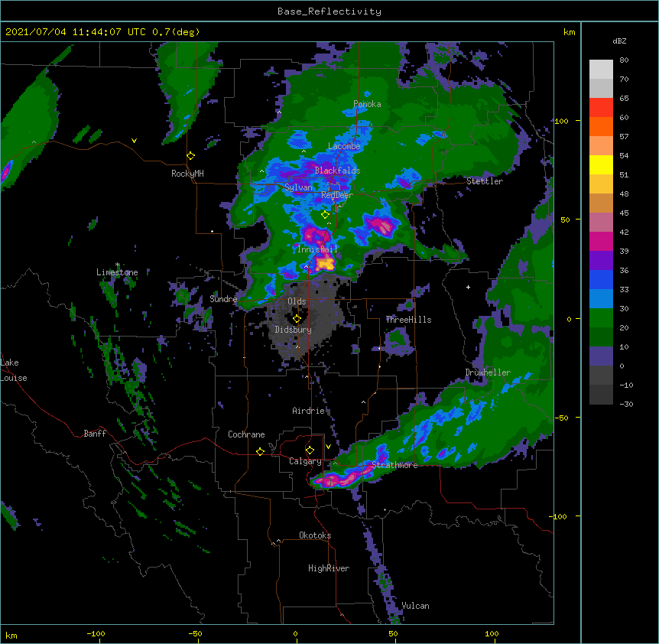Click the yellow-orange storm core south of Innisfail
This screenshot has height=644, width=659.
(325, 264)
